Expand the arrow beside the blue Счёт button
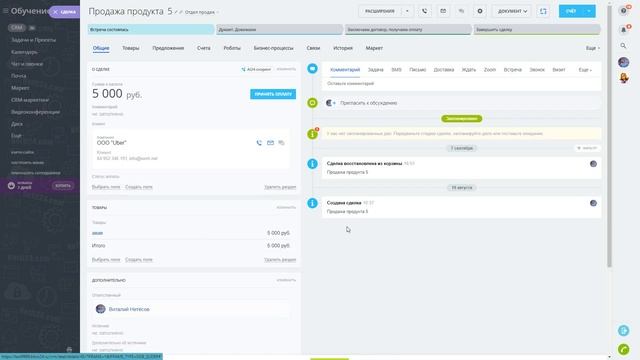 [x=589, y=11]
